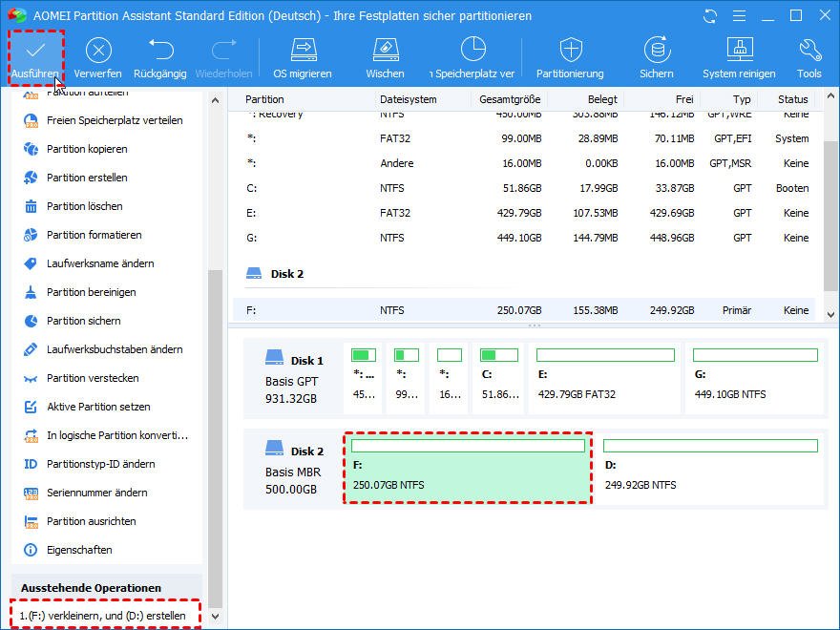Select the F: 250.07GB NTFS partition block
The width and height of the screenshot is (840, 630).
pos(468,469)
